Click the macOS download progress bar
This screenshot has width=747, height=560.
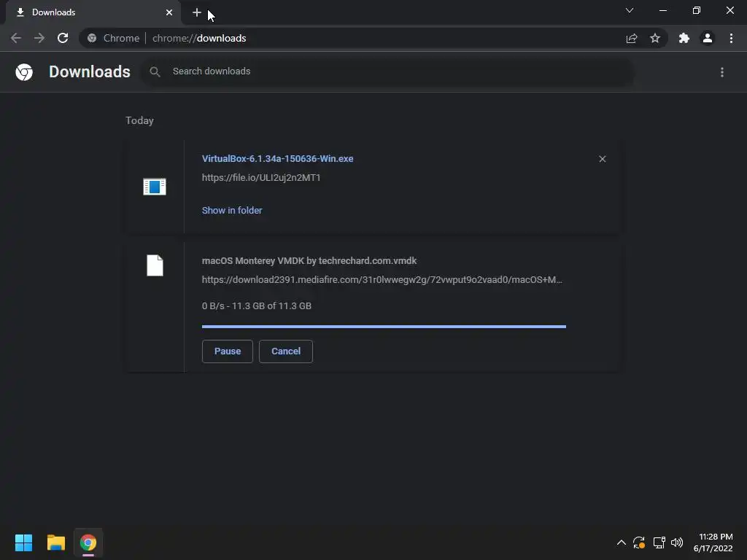[x=384, y=327]
